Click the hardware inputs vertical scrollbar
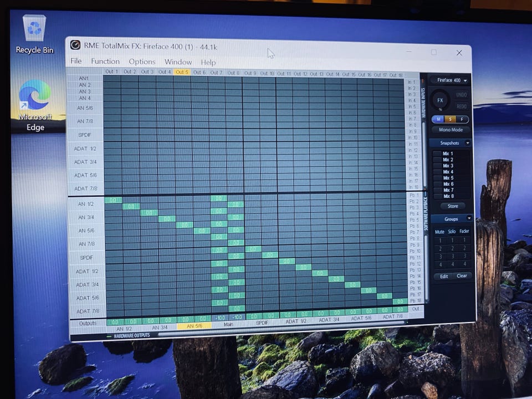 424,154
